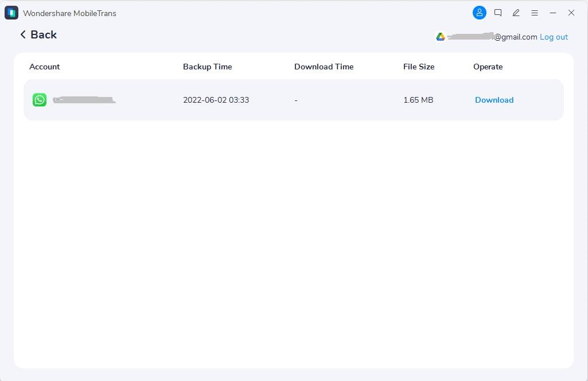The width and height of the screenshot is (588, 381).
Task: Select the pencil edit icon
Action: point(516,13)
